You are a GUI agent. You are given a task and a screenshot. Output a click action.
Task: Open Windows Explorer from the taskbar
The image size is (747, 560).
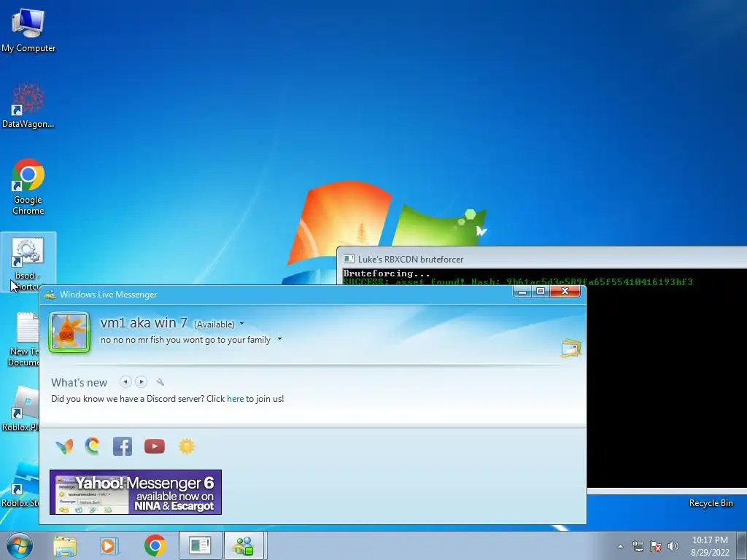tap(65, 545)
